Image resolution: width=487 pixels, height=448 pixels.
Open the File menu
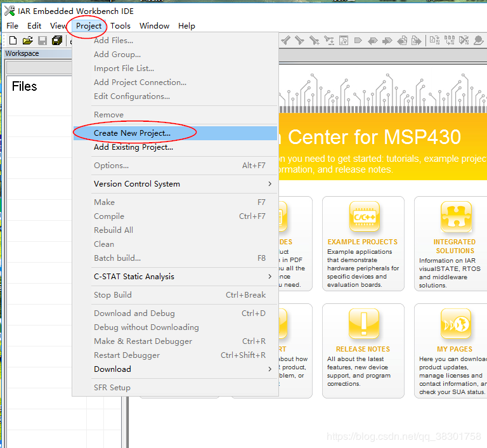point(12,26)
